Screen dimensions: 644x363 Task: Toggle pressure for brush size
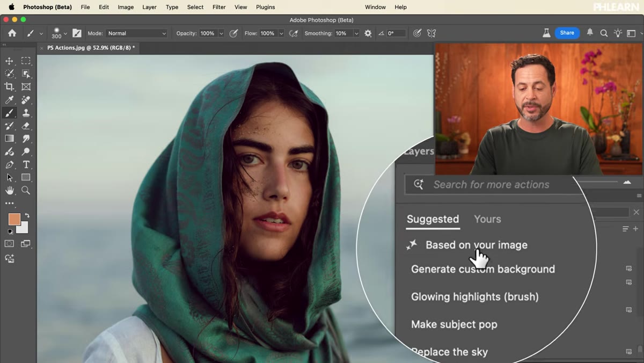pyautogui.click(x=417, y=33)
